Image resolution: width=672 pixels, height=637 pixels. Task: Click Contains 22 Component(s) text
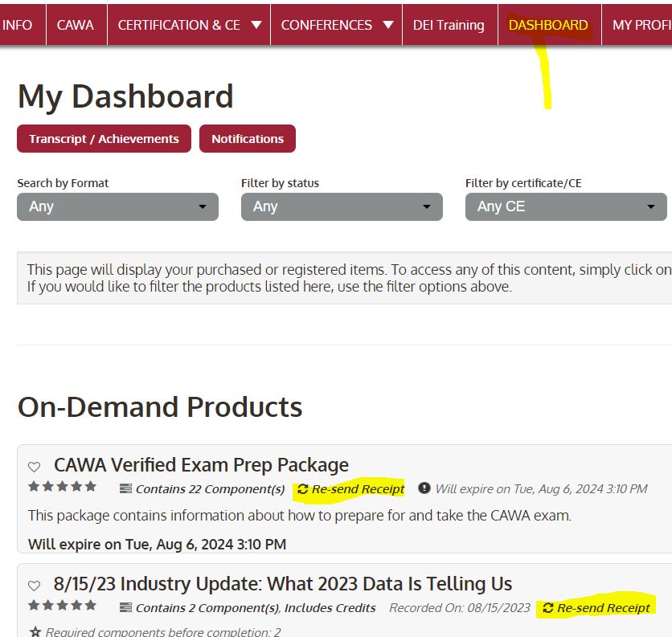210,488
